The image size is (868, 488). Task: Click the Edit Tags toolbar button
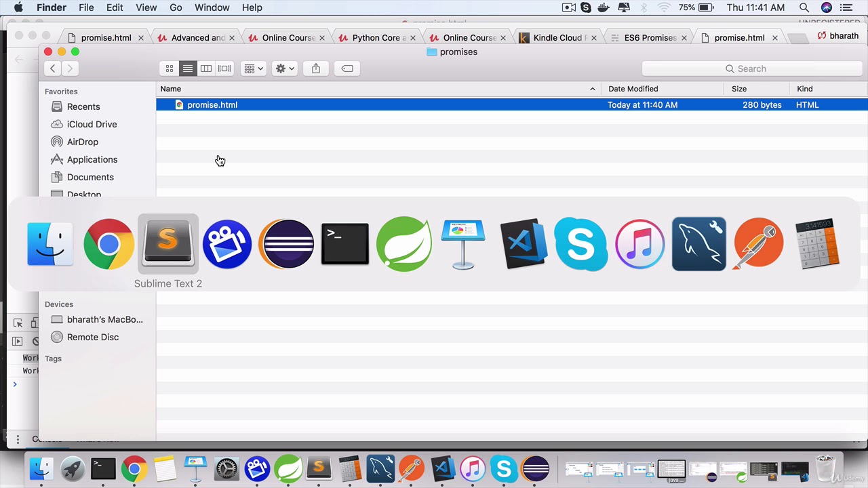347,68
